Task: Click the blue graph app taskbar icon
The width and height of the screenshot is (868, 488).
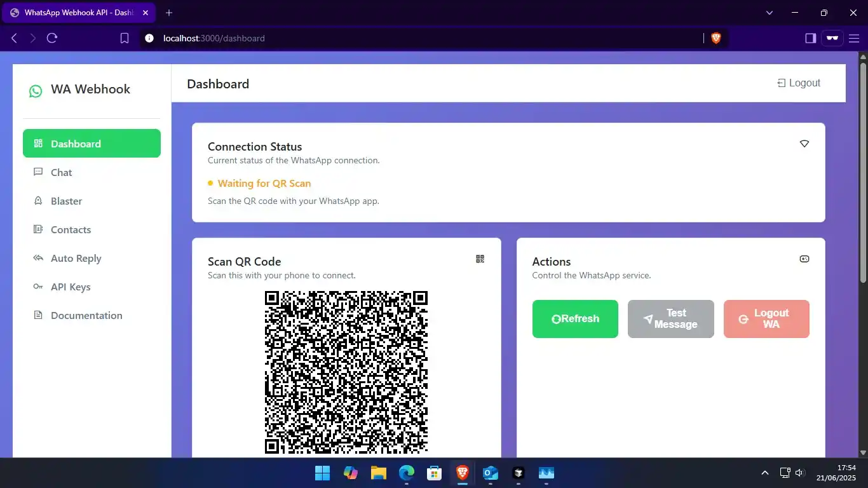Action: click(x=546, y=473)
